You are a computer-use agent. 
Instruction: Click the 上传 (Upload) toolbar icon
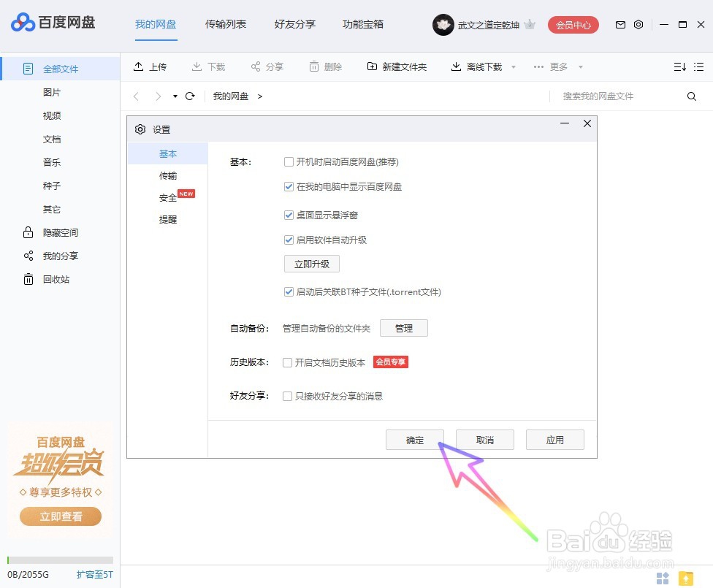(x=140, y=66)
